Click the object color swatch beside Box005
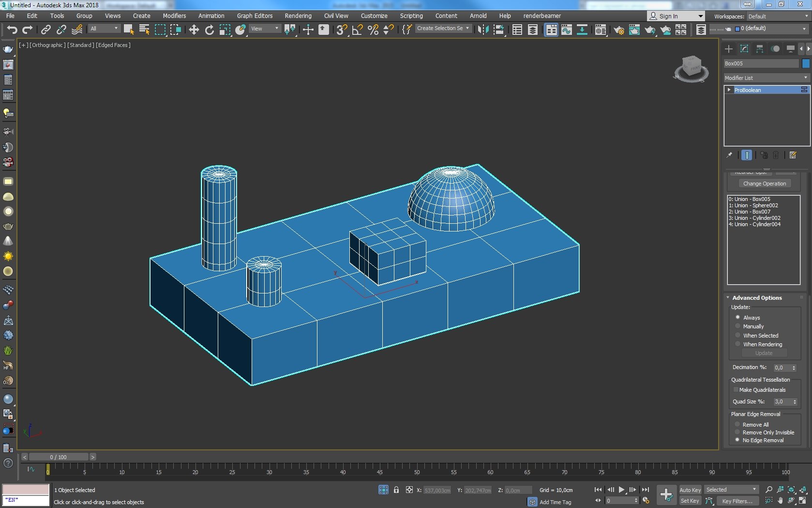 tap(806, 63)
